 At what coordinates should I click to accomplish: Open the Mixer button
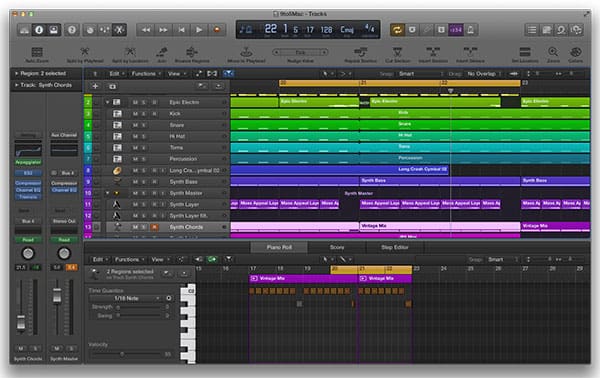pyautogui.click(x=105, y=30)
